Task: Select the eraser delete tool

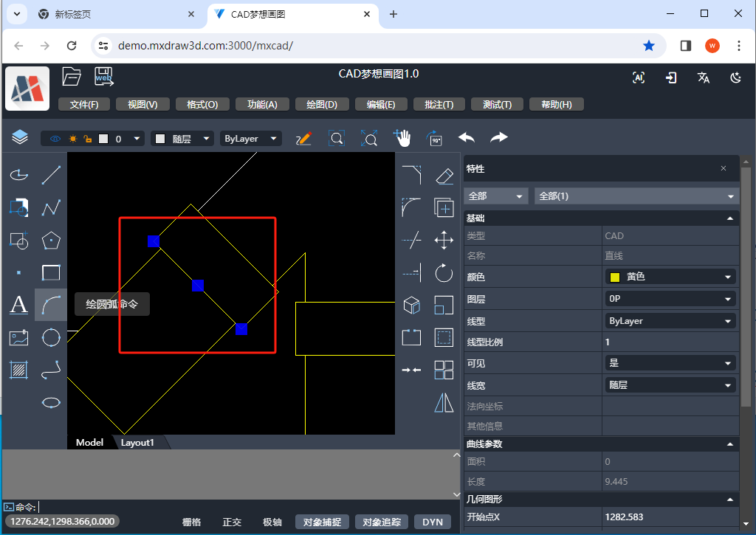Action: click(444, 176)
